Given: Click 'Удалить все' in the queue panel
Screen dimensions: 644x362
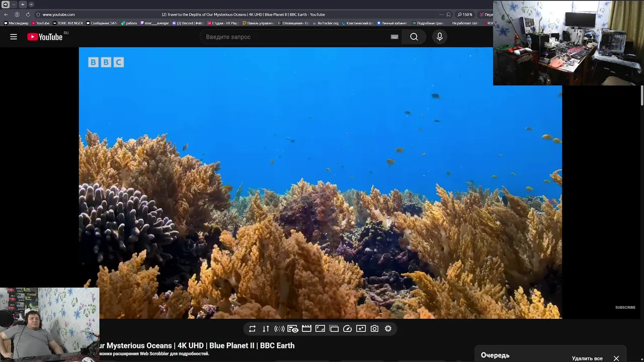Looking at the screenshot, I should (x=587, y=358).
